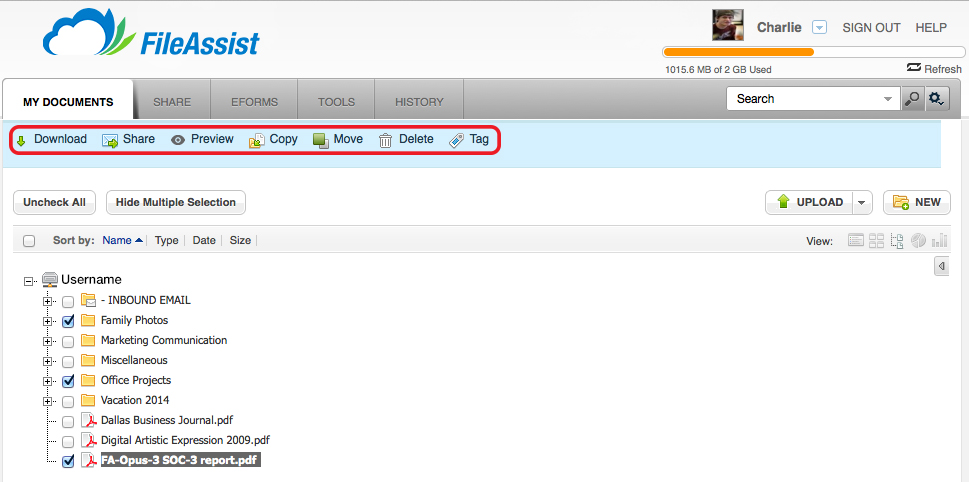The image size is (969, 482).
Task: Click the UPLOAD button
Action: click(809, 203)
